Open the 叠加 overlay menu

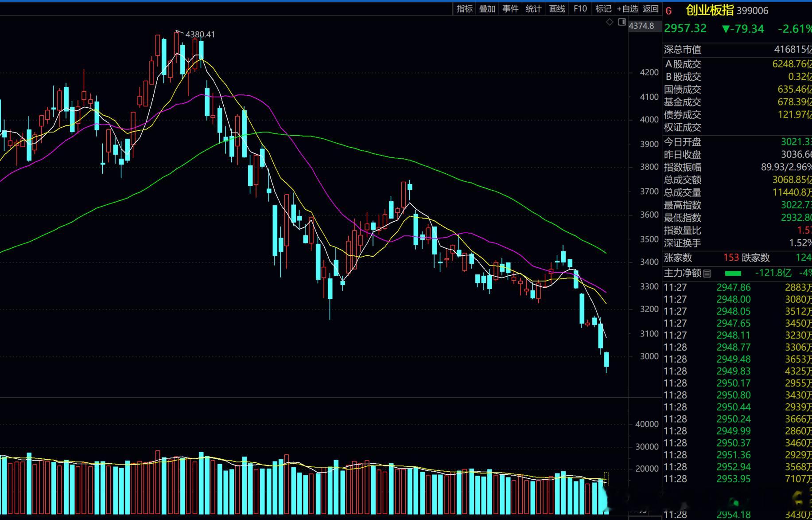[487, 8]
